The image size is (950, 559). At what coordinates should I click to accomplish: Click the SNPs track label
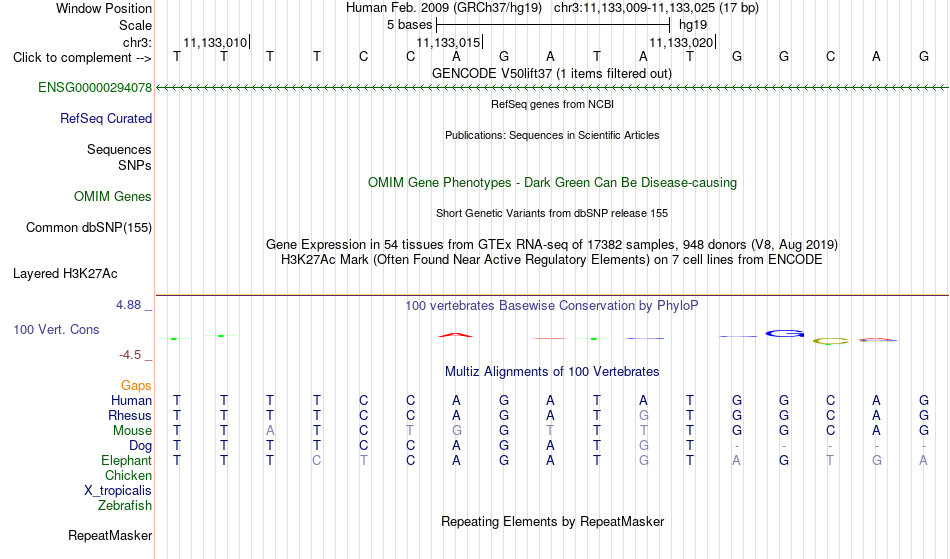(x=135, y=165)
